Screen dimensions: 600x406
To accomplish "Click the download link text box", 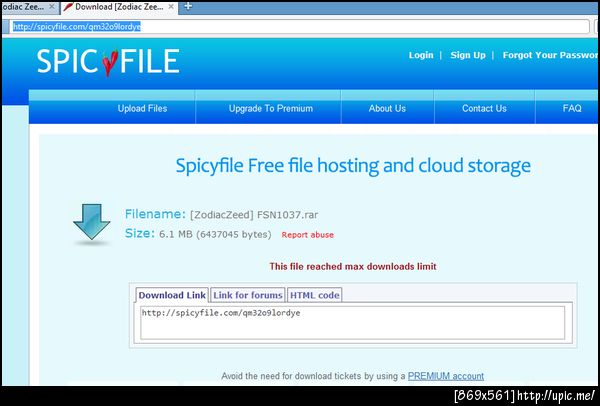I will [x=352, y=323].
